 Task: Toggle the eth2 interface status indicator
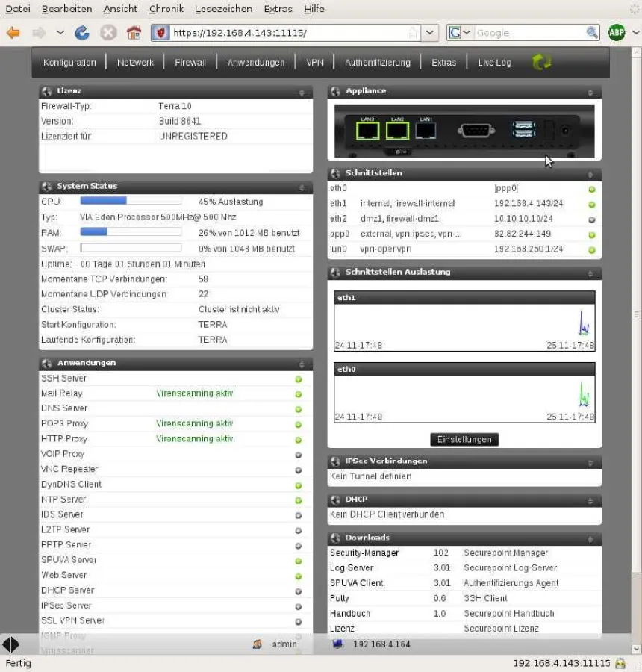(592, 220)
